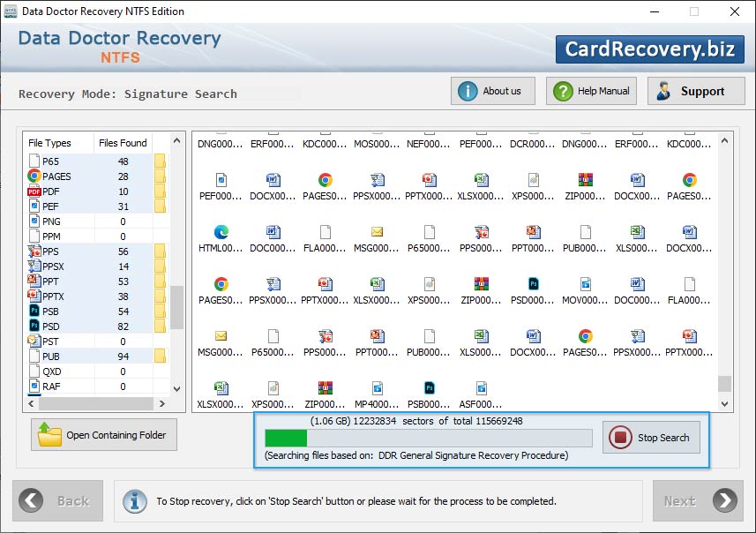This screenshot has height=533, width=756.
Task: Click the PNG file type icon
Action: [x=34, y=221]
